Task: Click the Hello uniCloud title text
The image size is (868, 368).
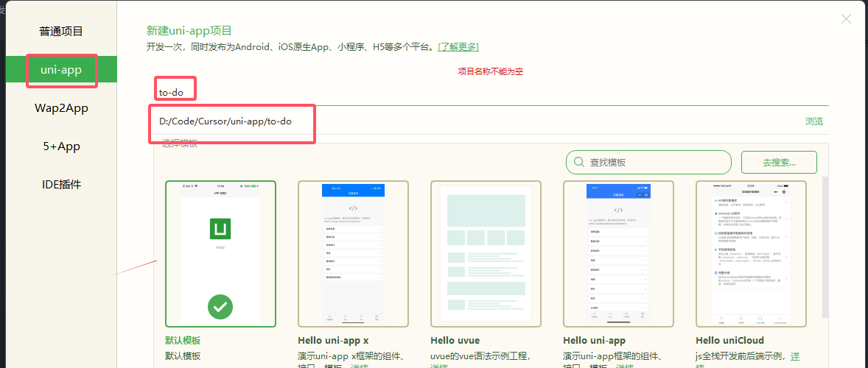Action: click(x=729, y=340)
